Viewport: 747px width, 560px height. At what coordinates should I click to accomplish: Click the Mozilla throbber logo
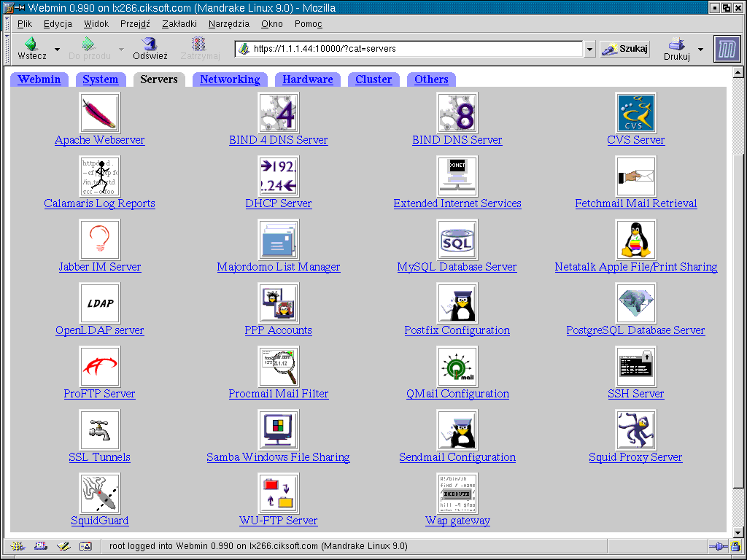(x=727, y=49)
